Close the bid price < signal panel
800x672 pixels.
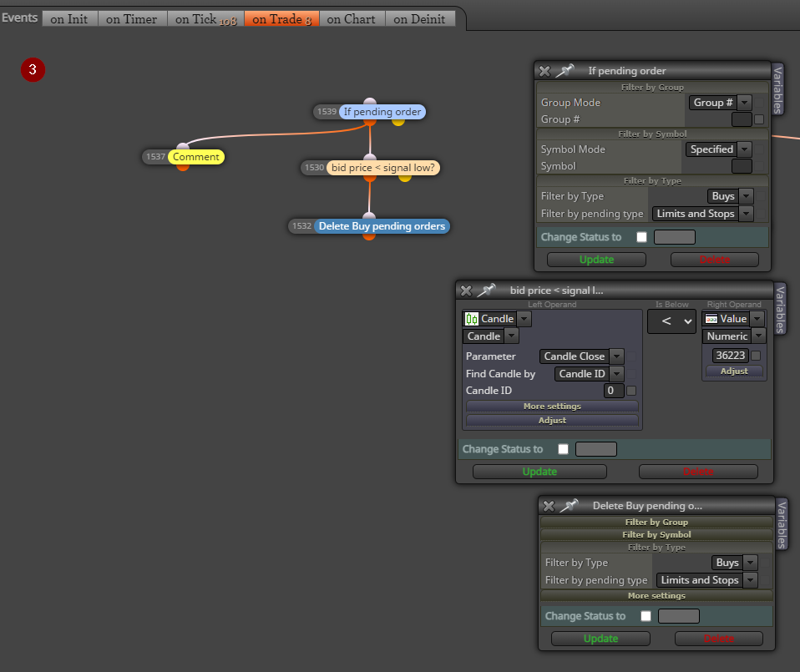[466, 291]
